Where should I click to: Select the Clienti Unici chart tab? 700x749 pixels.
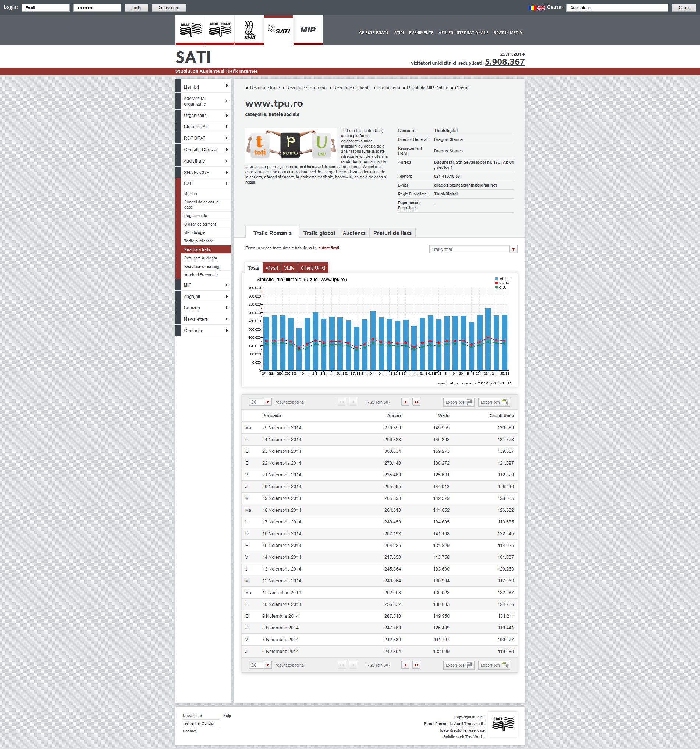point(313,268)
